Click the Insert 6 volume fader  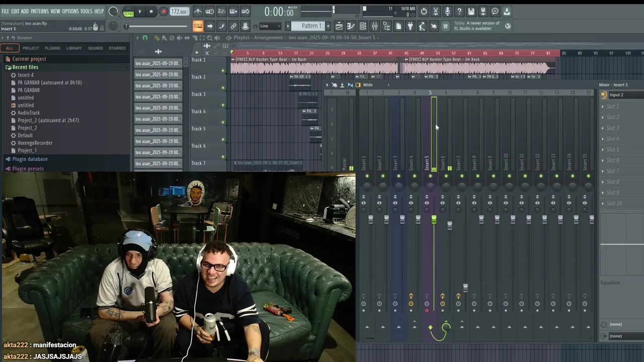pos(450,226)
